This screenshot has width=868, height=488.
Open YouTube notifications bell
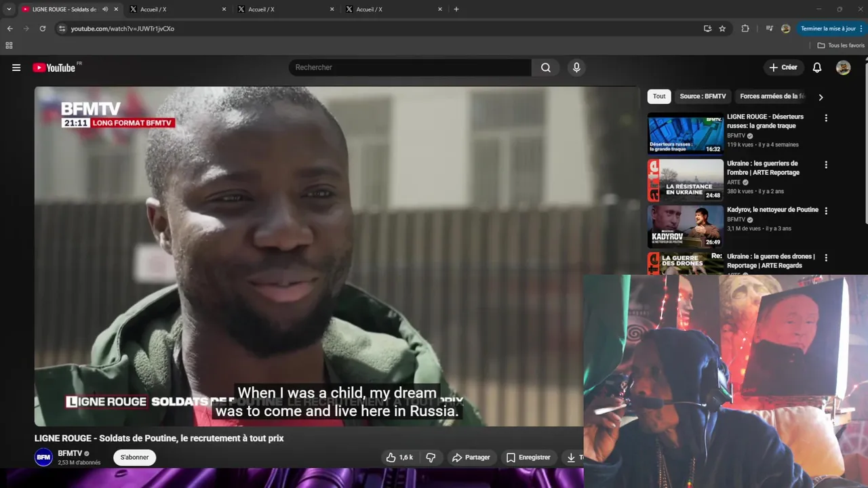pyautogui.click(x=817, y=68)
